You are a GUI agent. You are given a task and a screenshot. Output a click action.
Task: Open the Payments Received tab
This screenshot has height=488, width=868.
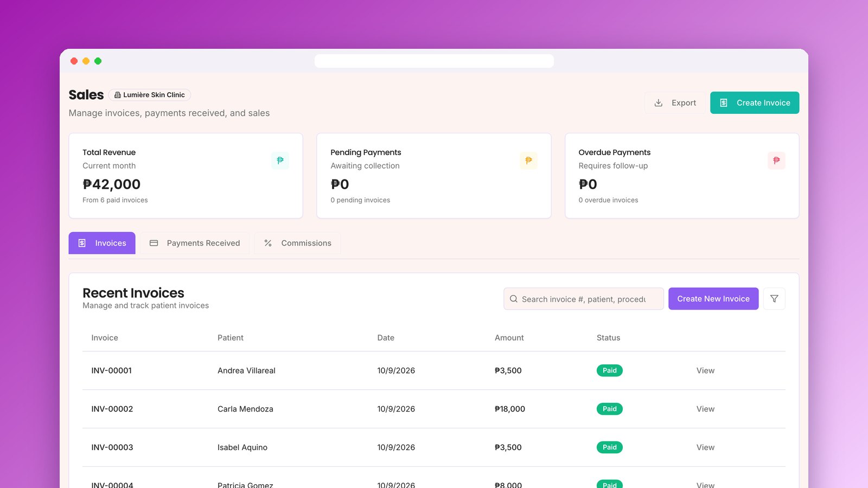[x=195, y=243]
